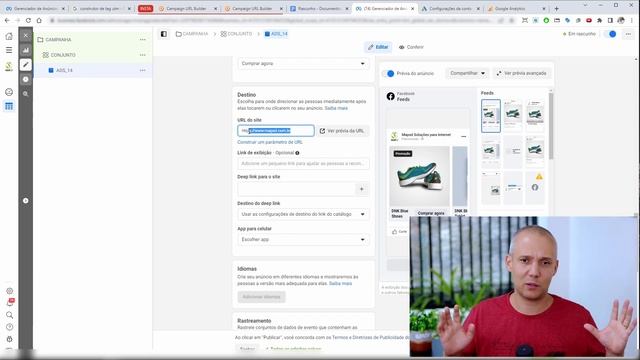The height and width of the screenshot is (360, 640).
Task: Click Construir um parâmetro de URL link
Action: (270, 142)
